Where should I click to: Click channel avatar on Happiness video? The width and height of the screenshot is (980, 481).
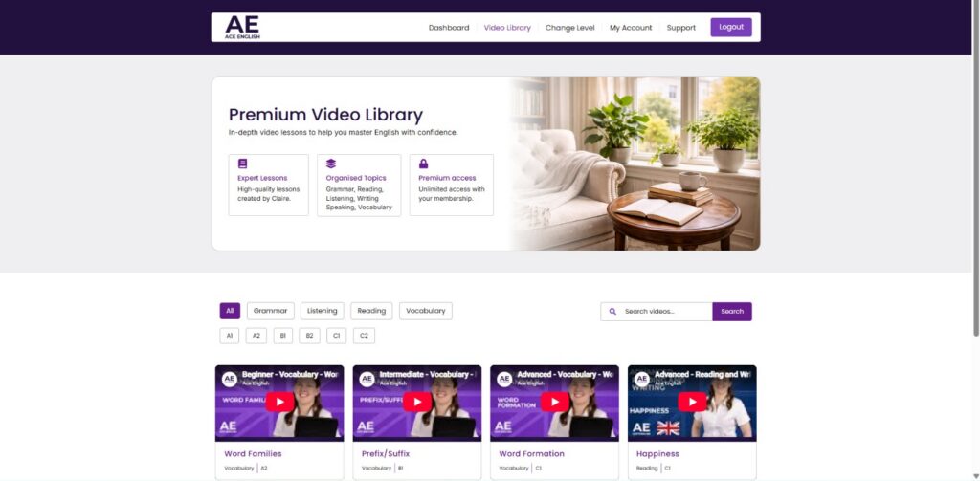coord(642,379)
